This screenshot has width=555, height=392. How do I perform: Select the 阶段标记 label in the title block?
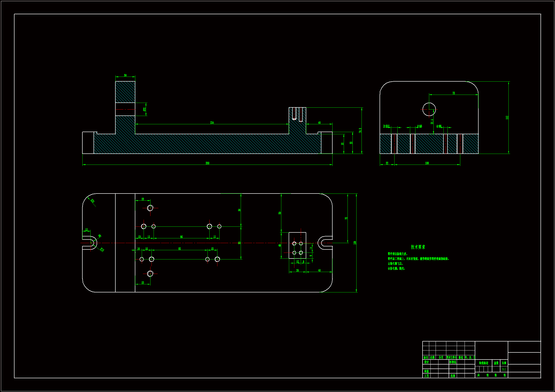pyautogui.click(x=484, y=363)
